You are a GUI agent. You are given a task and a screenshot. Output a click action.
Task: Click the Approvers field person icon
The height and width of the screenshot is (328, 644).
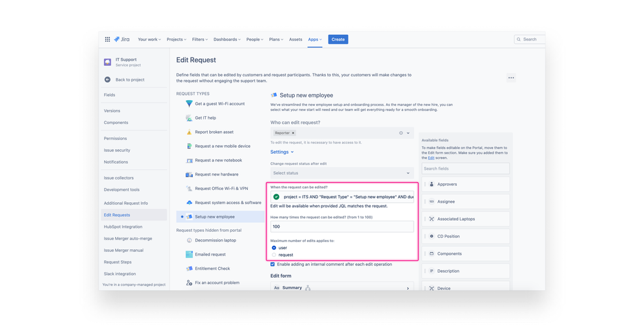[432, 184]
